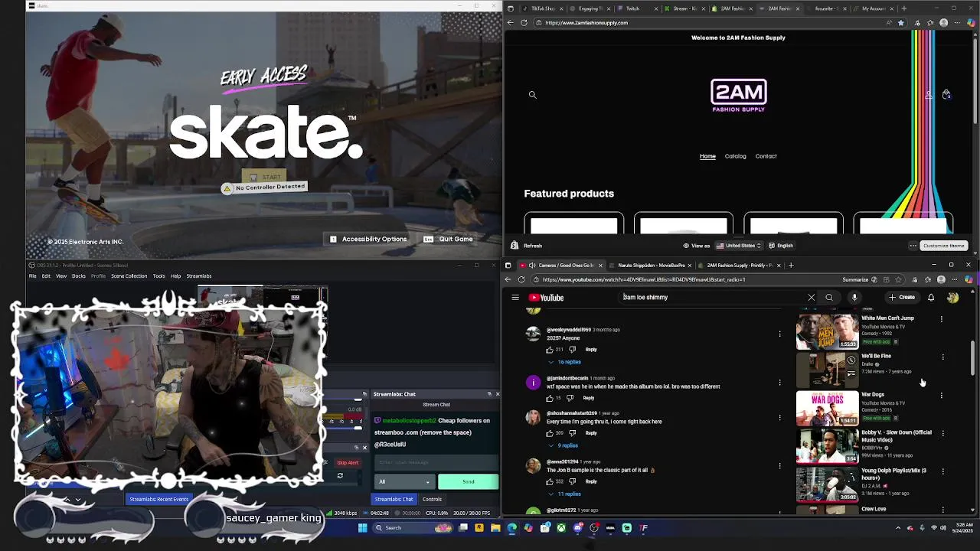980x551 pixels.
Task: Open the Catalog link on the 2AM site
Action: (x=735, y=156)
